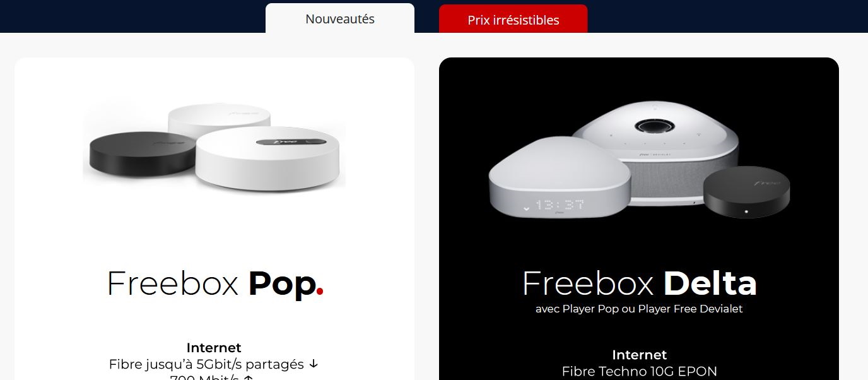The height and width of the screenshot is (380, 868).
Task: Click the Devialet player speaker device
Action: 656,152
